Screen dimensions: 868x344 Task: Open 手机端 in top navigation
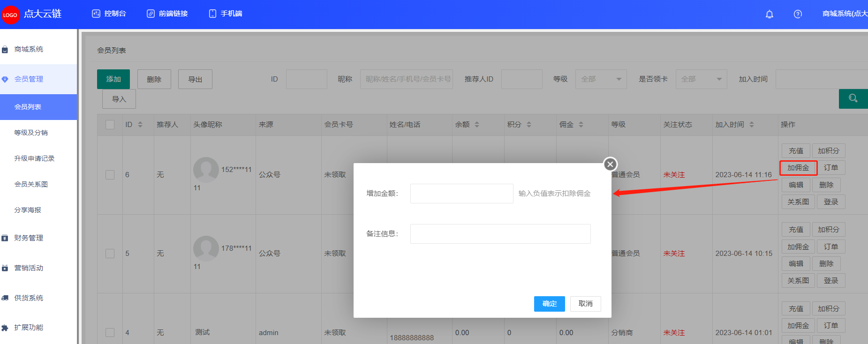tap(226, 14)
